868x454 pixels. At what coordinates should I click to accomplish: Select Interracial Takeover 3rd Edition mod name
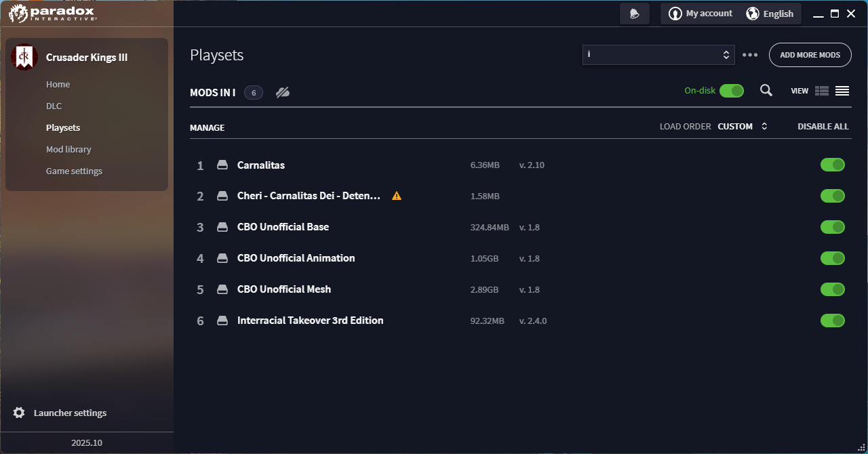(311, 321)
